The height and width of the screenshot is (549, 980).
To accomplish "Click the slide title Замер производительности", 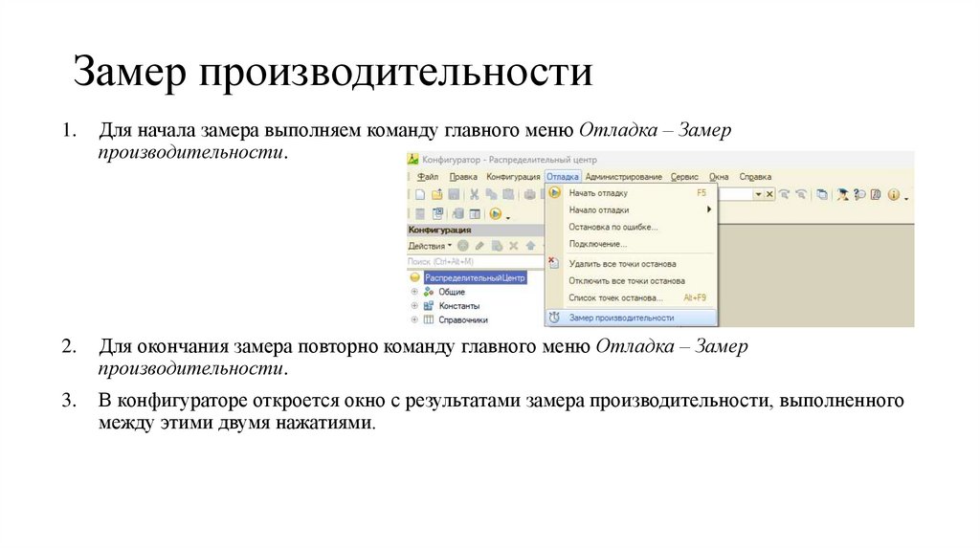I will [x=332, y=72].
